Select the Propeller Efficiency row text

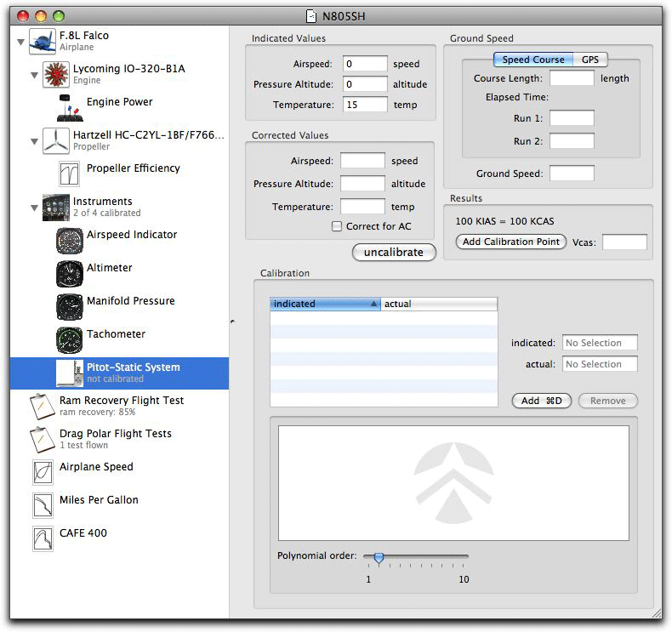(x=134, y=168)
